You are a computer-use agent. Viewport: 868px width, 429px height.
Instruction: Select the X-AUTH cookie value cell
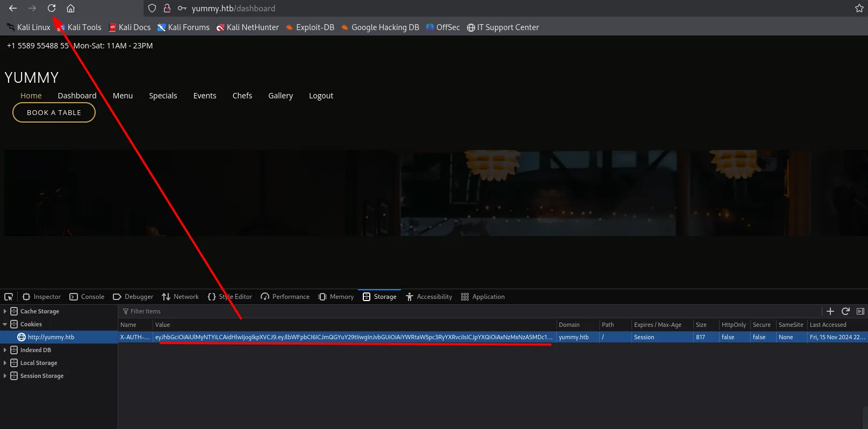point(354,337)
